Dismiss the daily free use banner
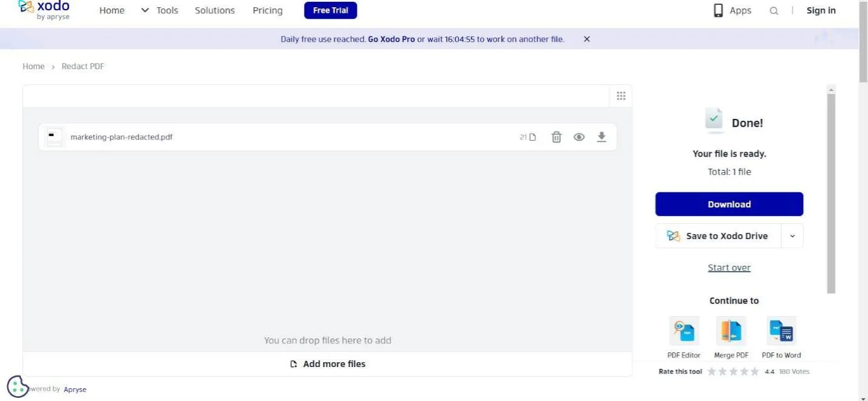 click(587, 39)
